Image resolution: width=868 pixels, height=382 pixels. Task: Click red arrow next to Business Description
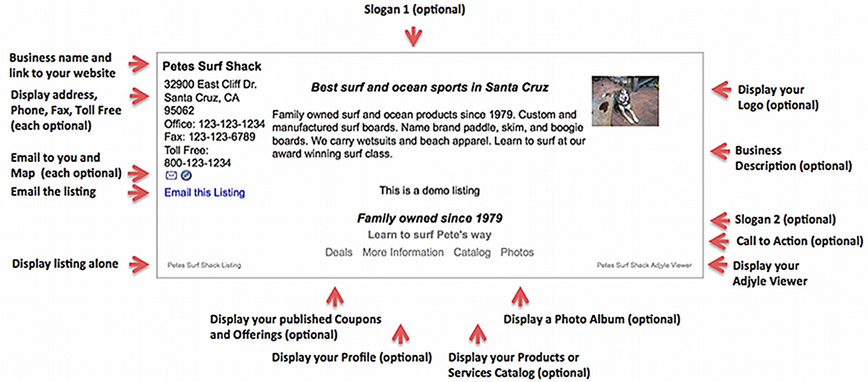point(720,151)
